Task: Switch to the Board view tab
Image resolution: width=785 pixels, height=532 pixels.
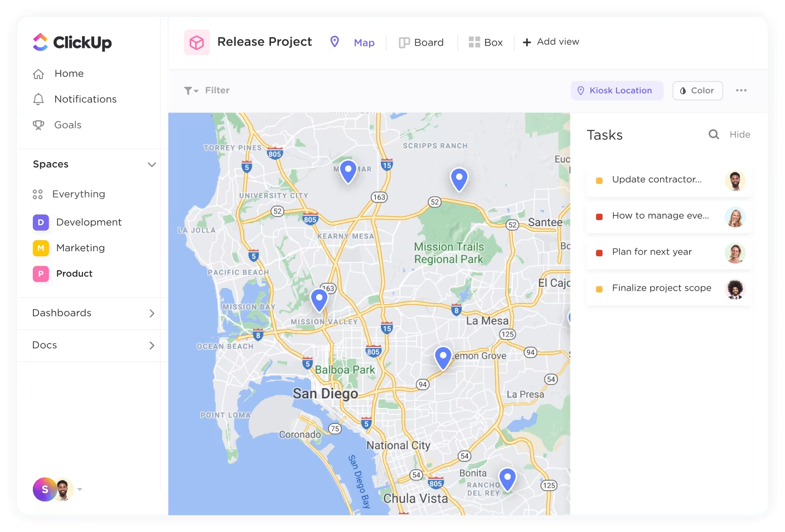Action: [x=421, y=42]
